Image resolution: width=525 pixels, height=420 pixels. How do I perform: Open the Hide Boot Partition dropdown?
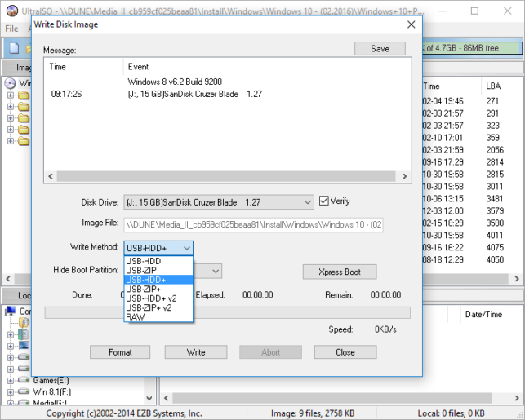point(216,271)
